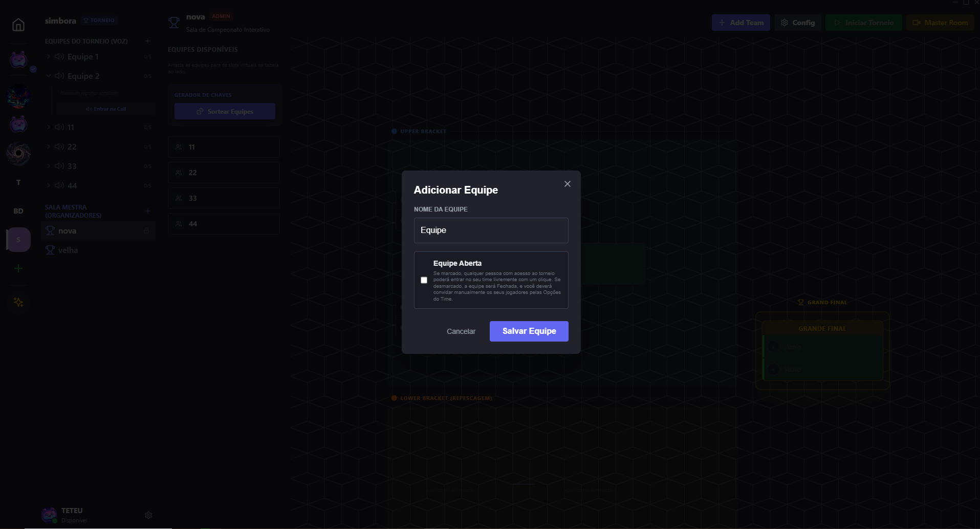Open the Master Room button
This screenshot has width=980, height=529.
point(940,23)
